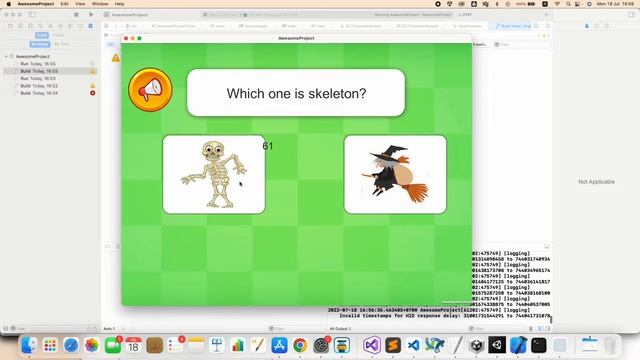The height and width of the screenshot is (360, 640).
Task: Select the Local reports segment
Action: (x=42, y=35)
